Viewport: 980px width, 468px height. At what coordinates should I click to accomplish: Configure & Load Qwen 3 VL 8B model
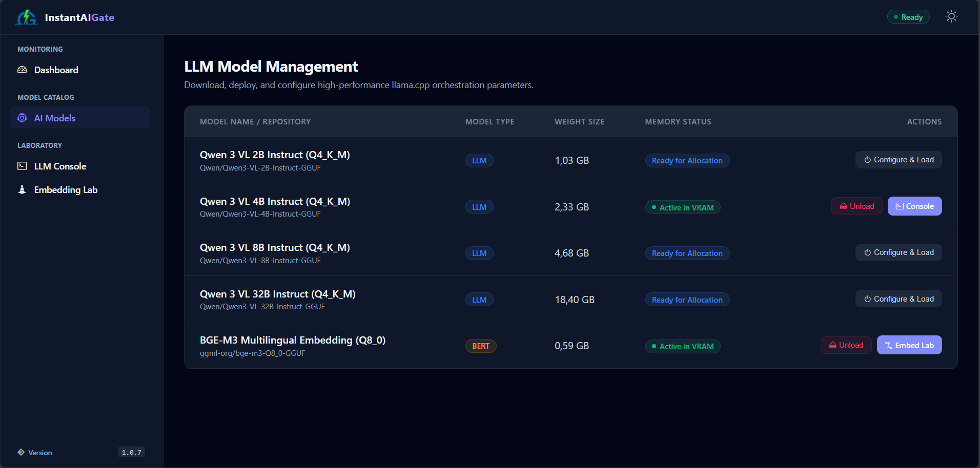(899, 252)
